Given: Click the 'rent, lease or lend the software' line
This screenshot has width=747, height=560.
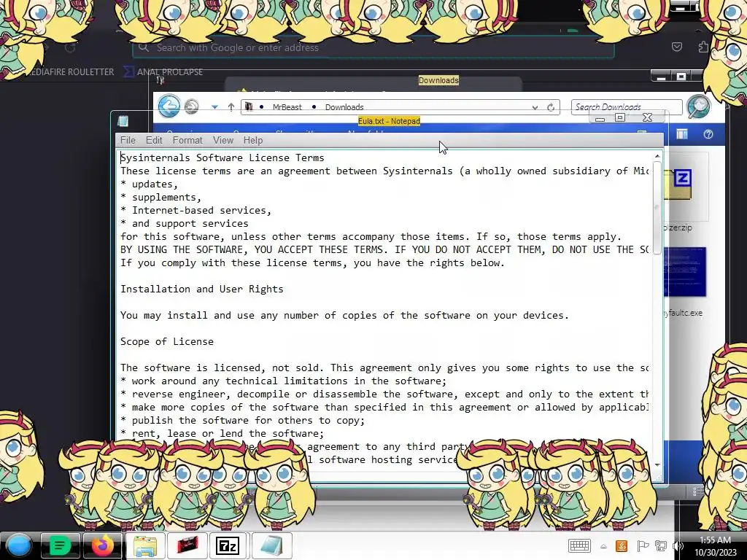Looking at the screenshot, I should [222, 433].
